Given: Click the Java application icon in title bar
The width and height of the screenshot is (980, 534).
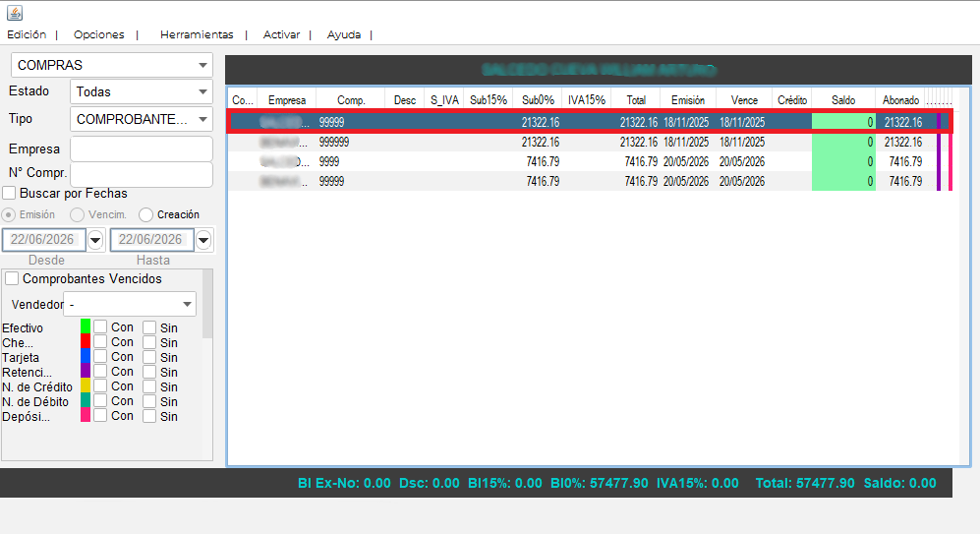Looking at the screenshot, I should 15,13.
